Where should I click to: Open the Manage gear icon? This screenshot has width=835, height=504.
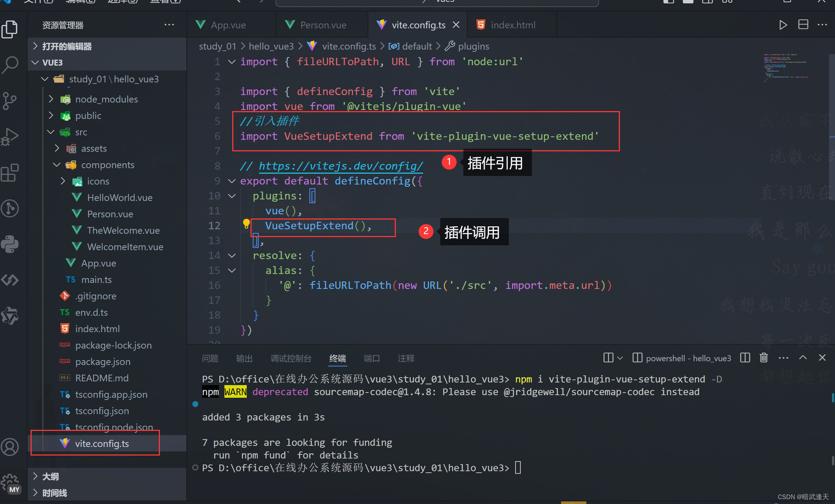10,483
